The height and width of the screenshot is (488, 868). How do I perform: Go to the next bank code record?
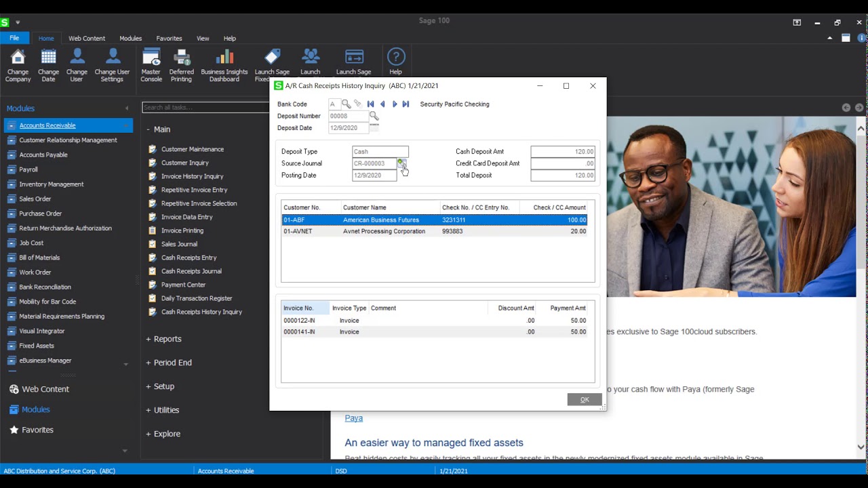tap(395, 104)
